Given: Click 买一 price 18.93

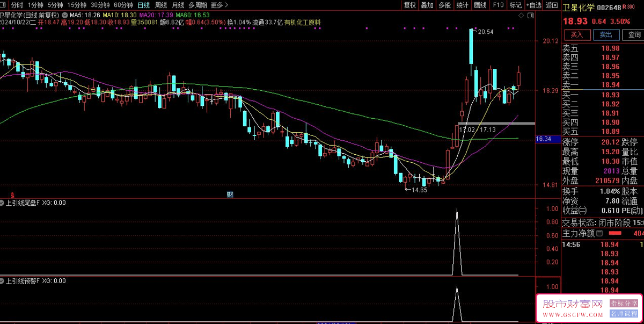Looking at the screenshot, I should point(610,95).
